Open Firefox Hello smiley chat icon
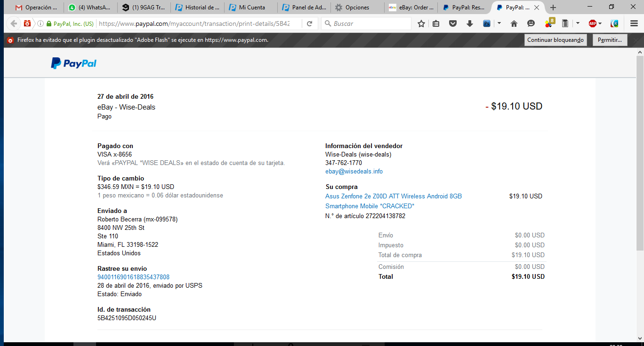Viewport: 644px width, 346px height. 531,24
